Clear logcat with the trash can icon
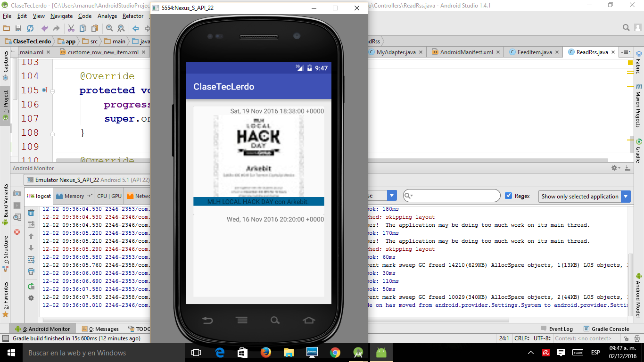 pos(31,213)
